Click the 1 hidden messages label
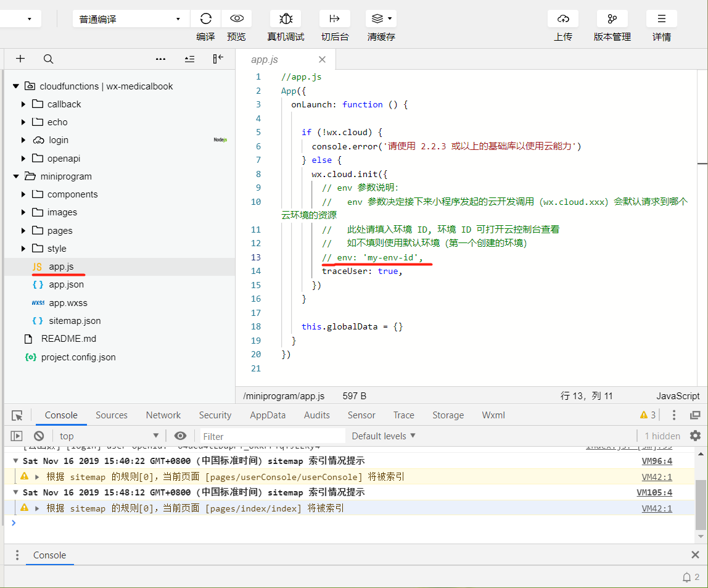This screenshot has height=588, width=708. (x=662, y=436)
